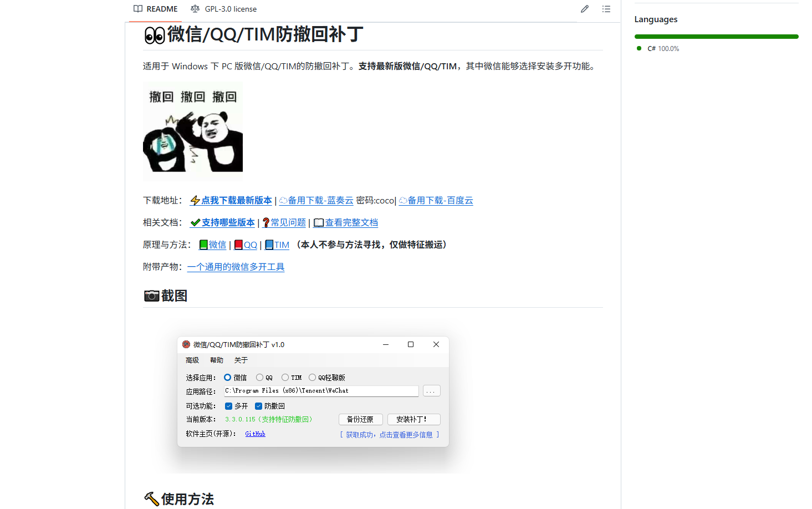Switch to the README tab
Image resolution: width=812 pixels, height=509 pixels.
[156, 9]
